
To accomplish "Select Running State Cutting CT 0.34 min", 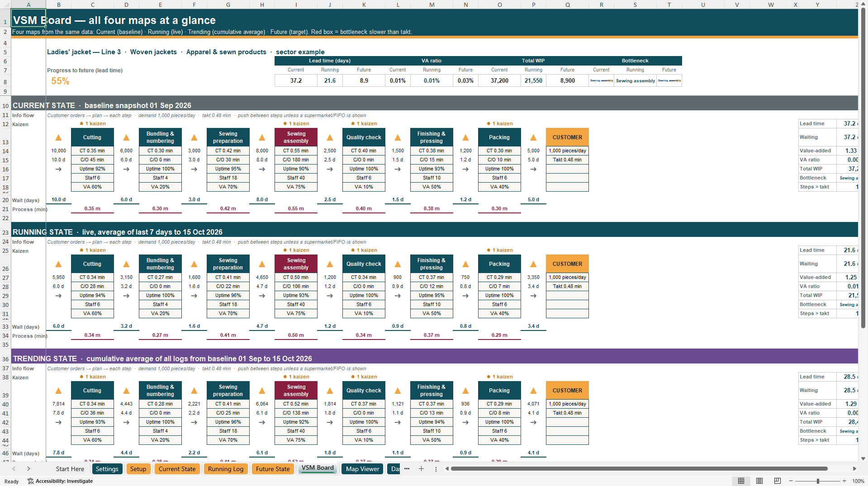I will [x=92, y=277].
